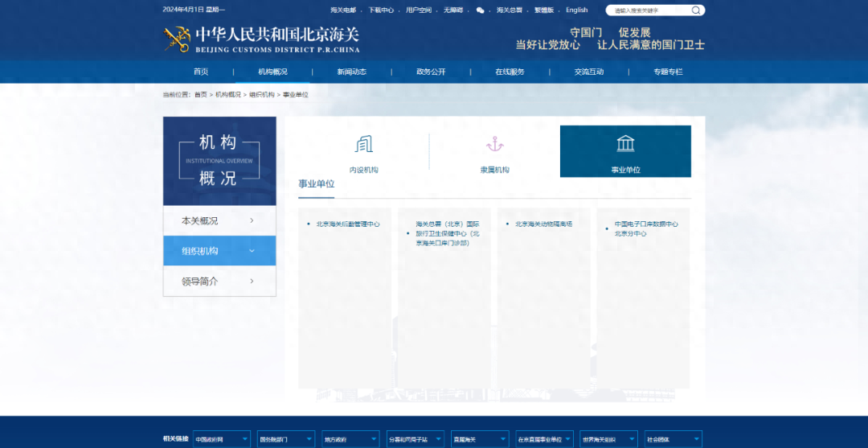Select 在线服务 in the main navigation
The width and height of the screenshot is (868, 448).
[x=510, y=72]
